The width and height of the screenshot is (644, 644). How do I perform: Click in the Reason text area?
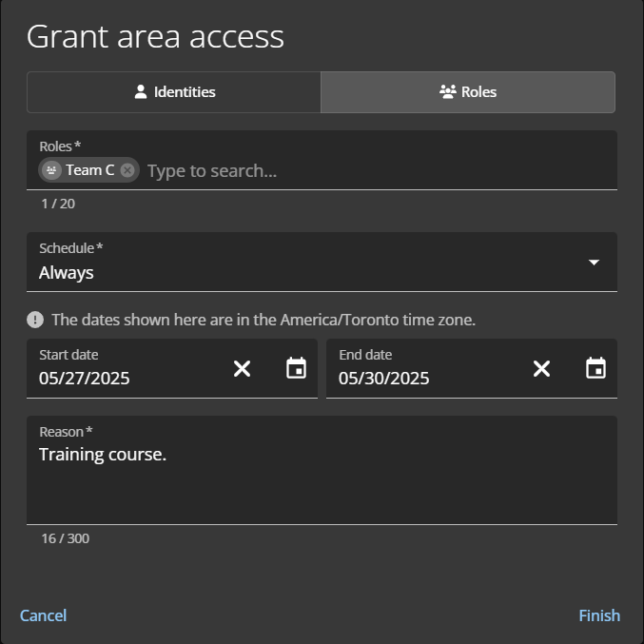(x=322, y=480)
